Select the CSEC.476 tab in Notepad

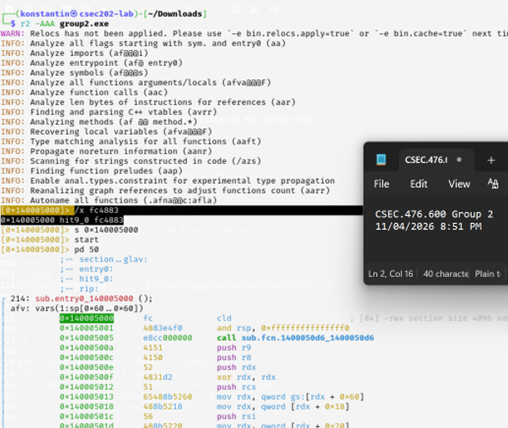[x=436, y=160]
